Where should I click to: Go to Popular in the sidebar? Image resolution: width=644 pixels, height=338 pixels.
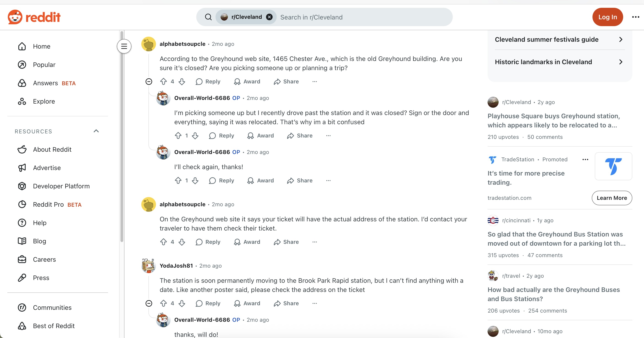pos(44,65)
